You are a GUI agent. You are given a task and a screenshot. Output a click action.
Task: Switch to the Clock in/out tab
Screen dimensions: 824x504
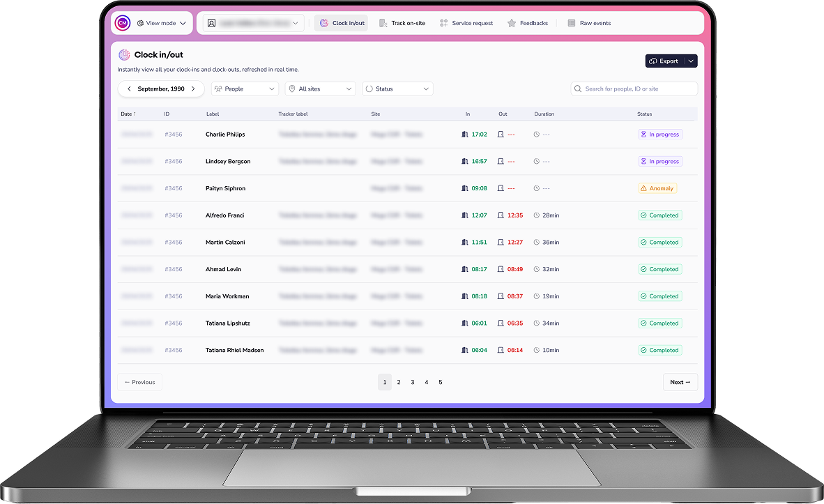[x=341, y=23]
